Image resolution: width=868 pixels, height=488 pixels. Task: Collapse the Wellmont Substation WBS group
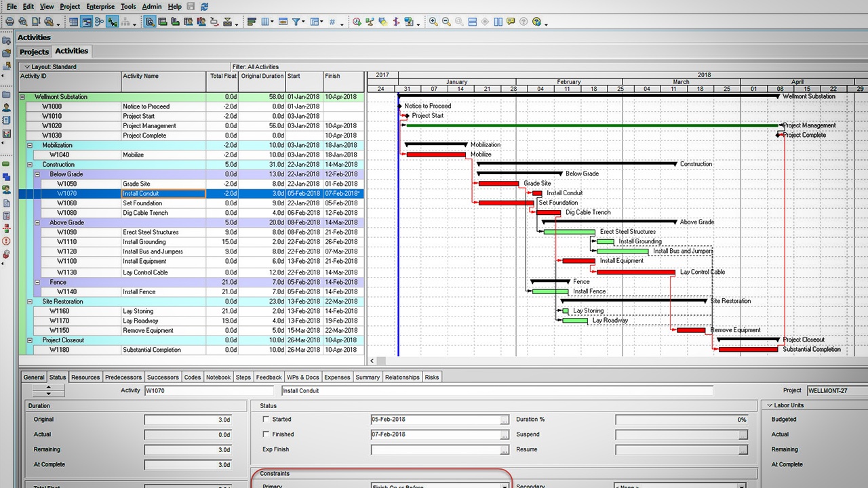[x=22, y=97]
